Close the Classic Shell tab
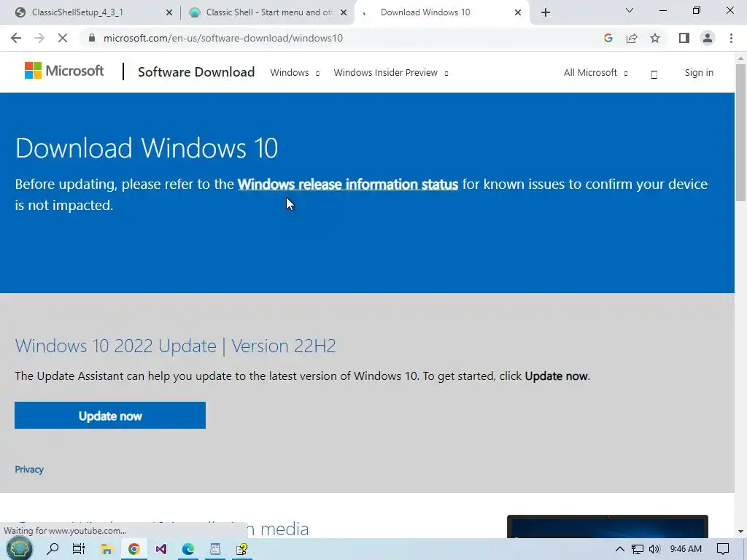Image resolution: width=747 pixels, height=560 pixels. (344, 12)
